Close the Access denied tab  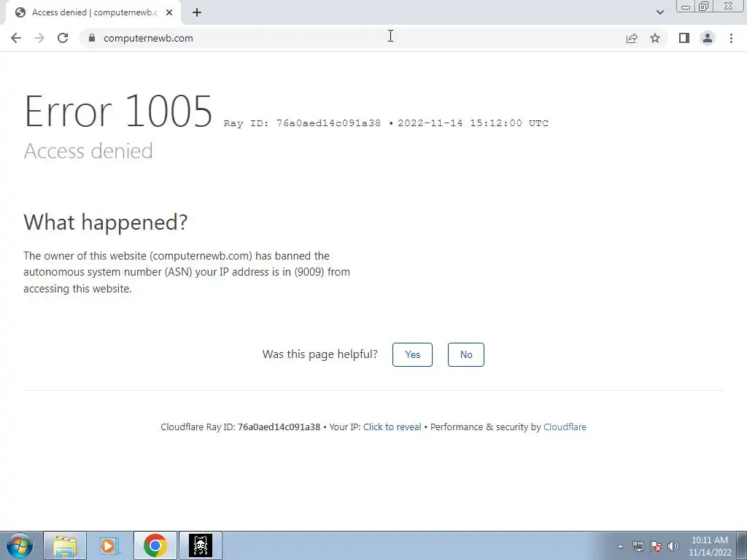169,13
